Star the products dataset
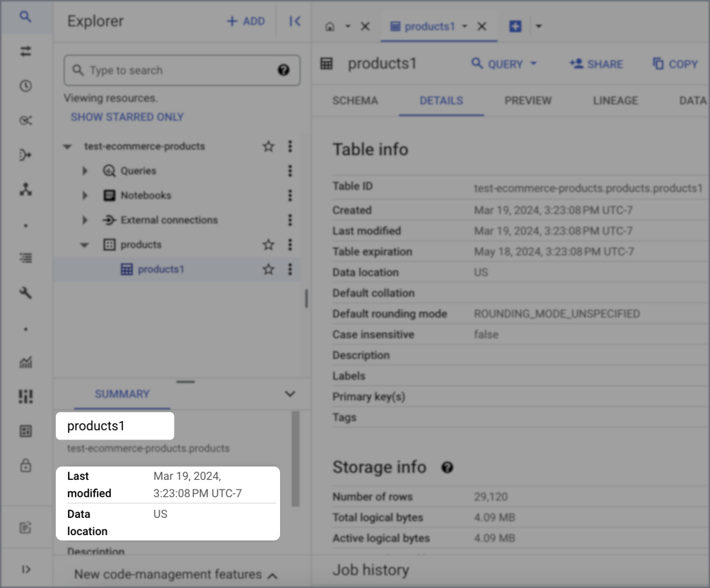Viewport: 710px width, 588px height. click(268, 245)
